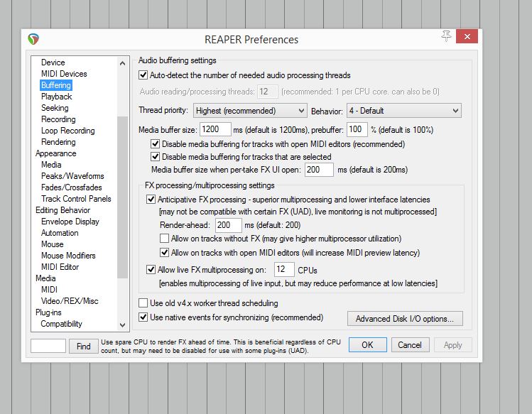Enable Allow on tracks without FX
Viewport: 532px width, 414px height.
[164, 239]
